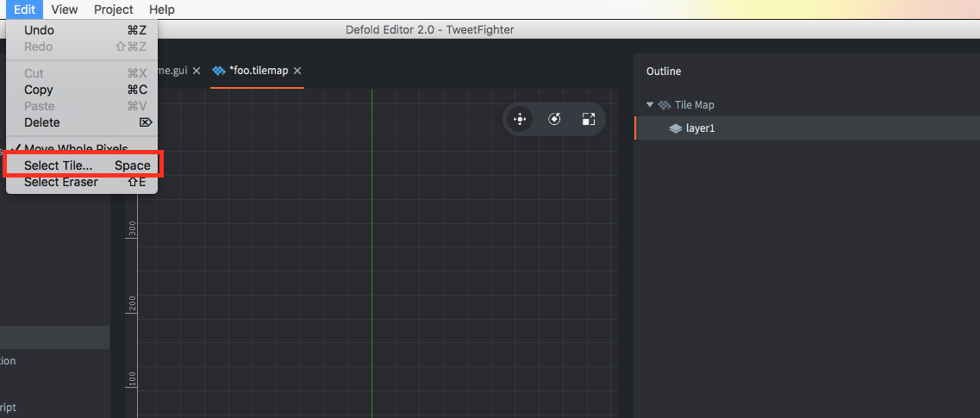The image size is (980, 418).
Task: Click the Tile Map node icon
Action: click(x=665, y=105)
